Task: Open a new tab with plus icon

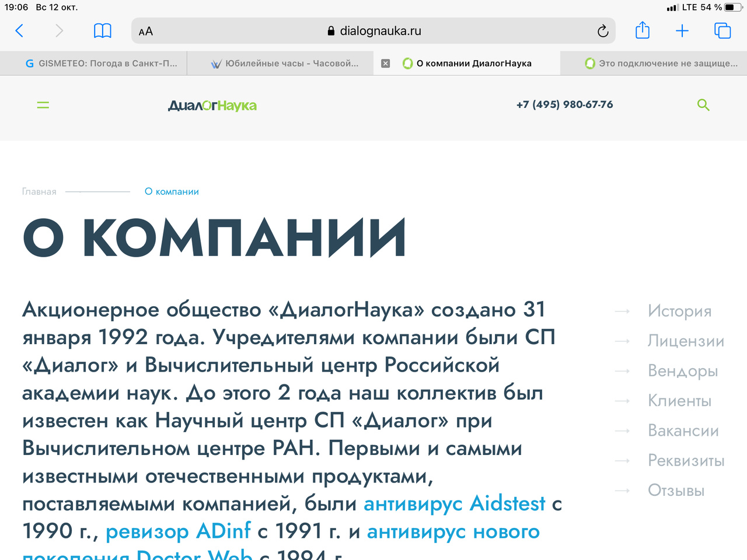Action: tap(682, 31)
